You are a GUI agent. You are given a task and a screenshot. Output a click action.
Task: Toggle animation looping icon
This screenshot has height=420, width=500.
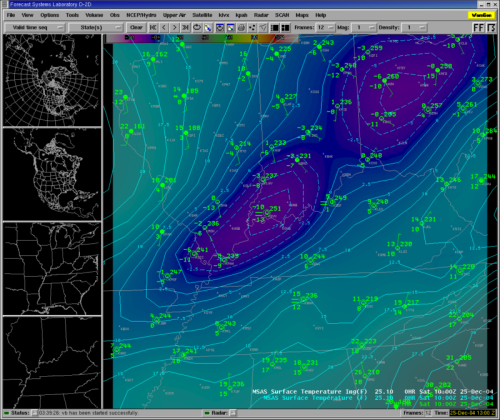coord(197,27)
